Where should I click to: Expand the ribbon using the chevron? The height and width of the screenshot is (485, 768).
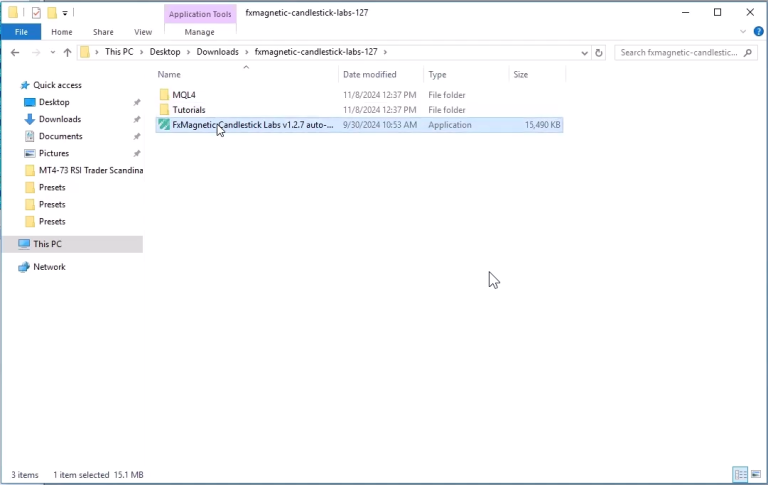(743, 31)
